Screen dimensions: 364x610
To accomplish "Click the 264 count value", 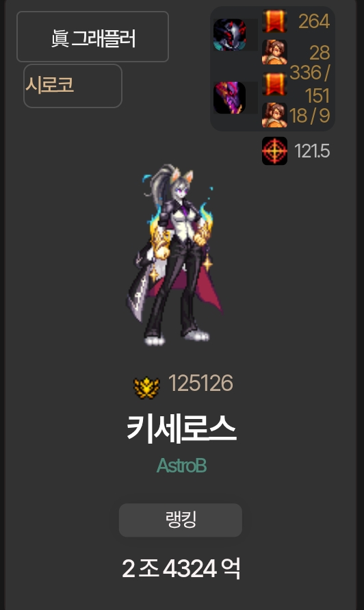I will point(314,21).
